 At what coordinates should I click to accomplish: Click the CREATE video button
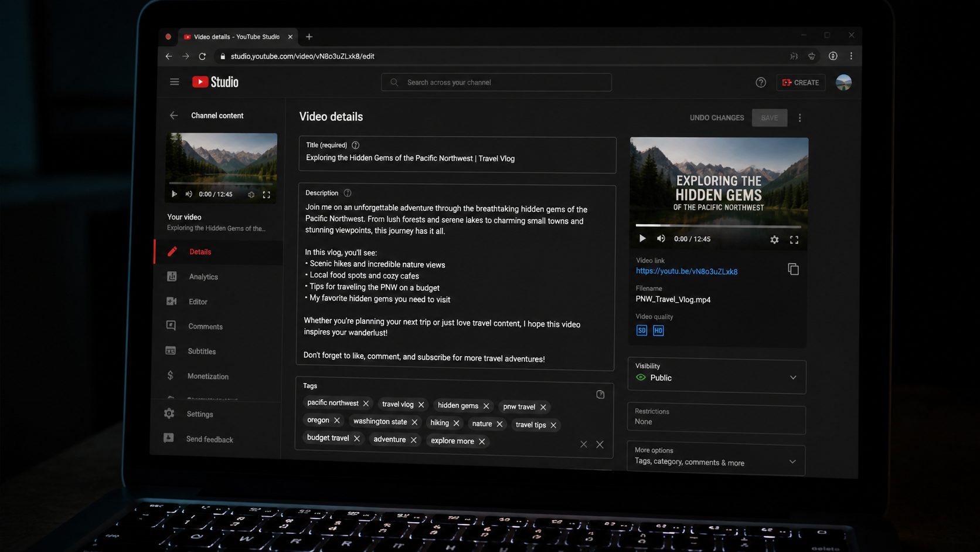click(x=801, y=83)
